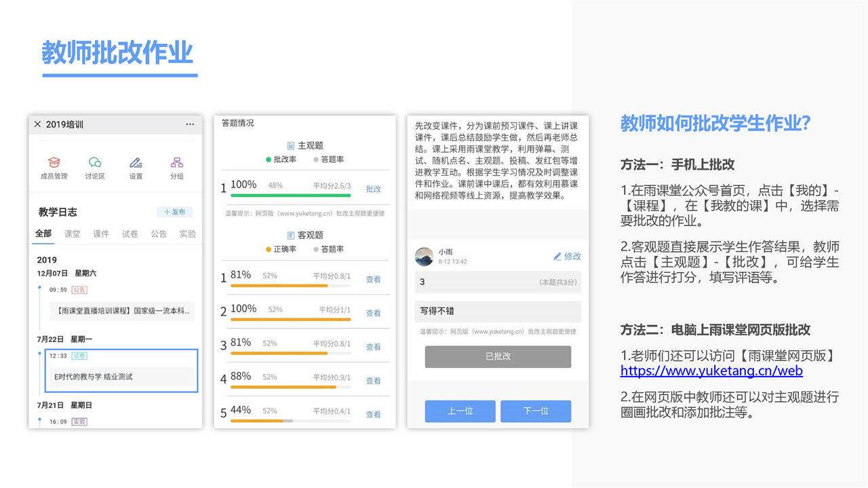The height and width of the screenshot is (488, 868).
Task: Open the three-dot menu of 2019培训
Action: click(190, 124)
